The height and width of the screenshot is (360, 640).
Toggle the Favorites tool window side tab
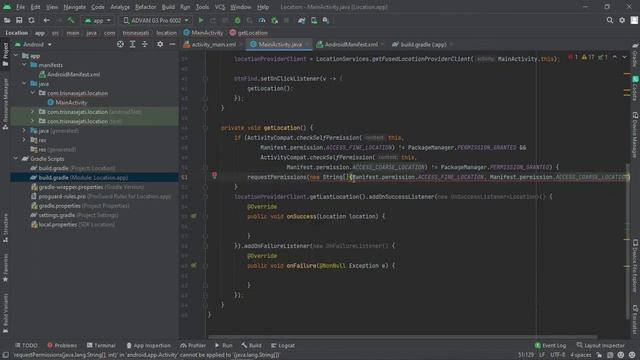[x=5, y=268]
